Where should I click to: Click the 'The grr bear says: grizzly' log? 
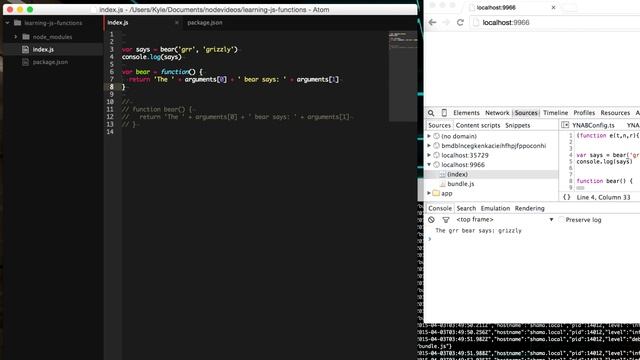click(478, 231)
